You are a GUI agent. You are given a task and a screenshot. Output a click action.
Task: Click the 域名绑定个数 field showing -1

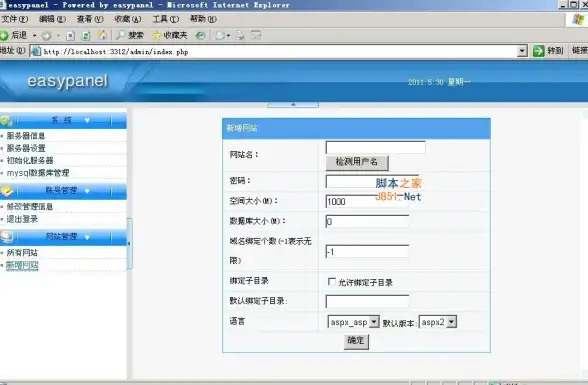coord(367,252)
